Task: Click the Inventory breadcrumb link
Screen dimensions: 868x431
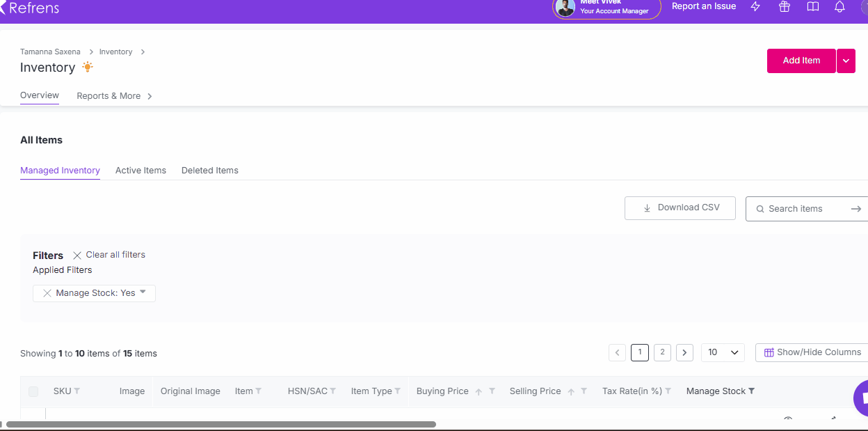Action: [115, 52]
